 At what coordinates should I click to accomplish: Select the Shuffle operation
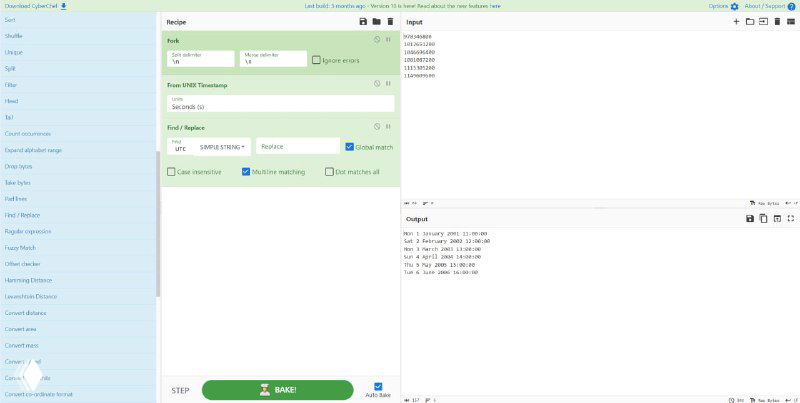tap(78, 36)
